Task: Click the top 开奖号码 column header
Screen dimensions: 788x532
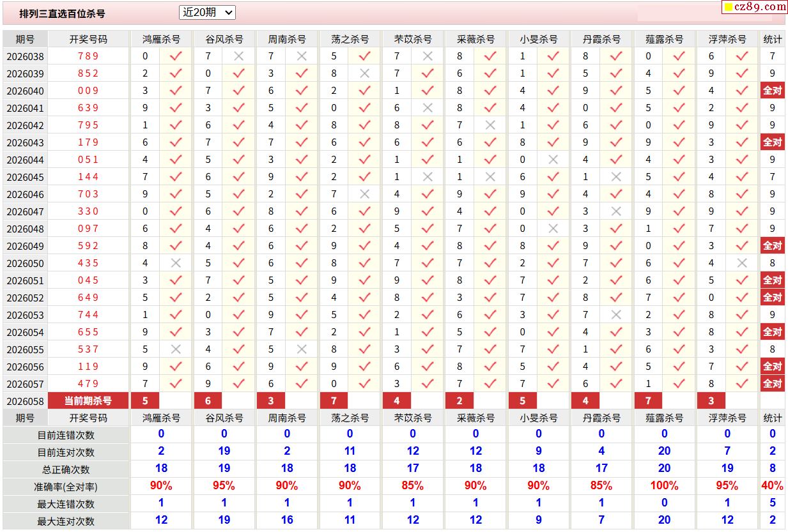Action: (x=88, y=39)
